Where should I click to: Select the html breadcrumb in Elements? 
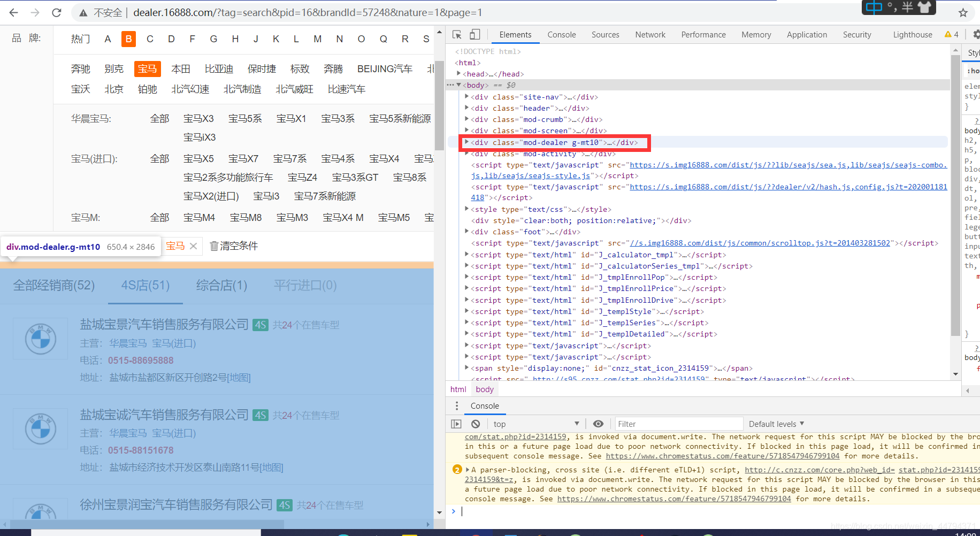coord(458,389)
